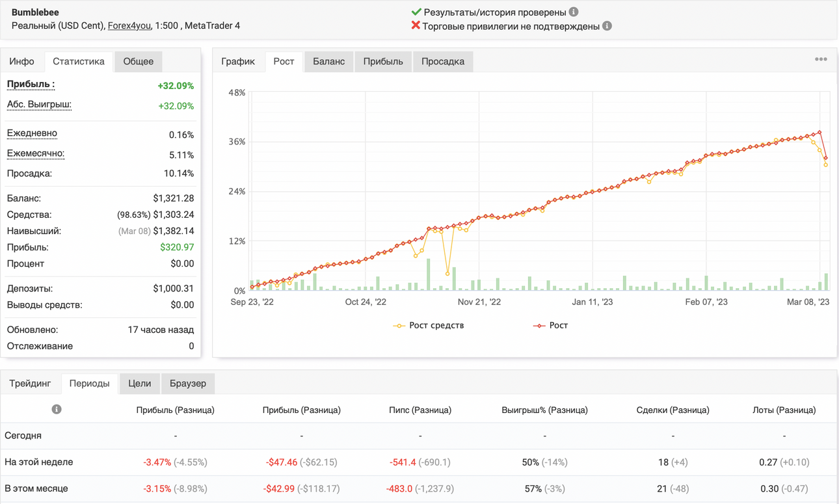Click the last red growth chart point
This screenshot has height=504, width=839.
[826, 158]
